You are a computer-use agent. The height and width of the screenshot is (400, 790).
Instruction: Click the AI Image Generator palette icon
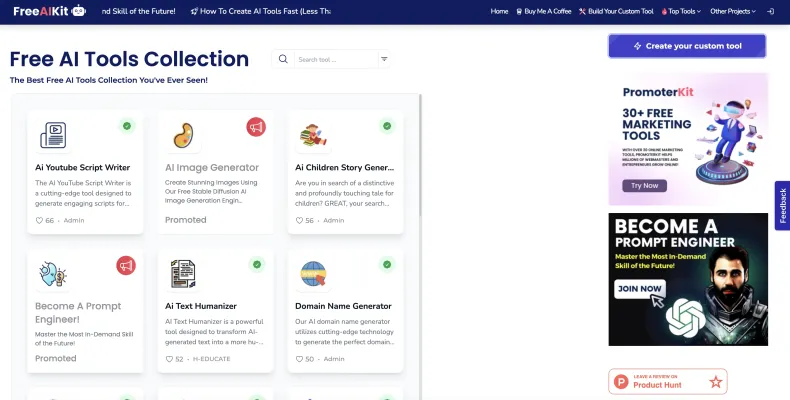pos(183,135)
